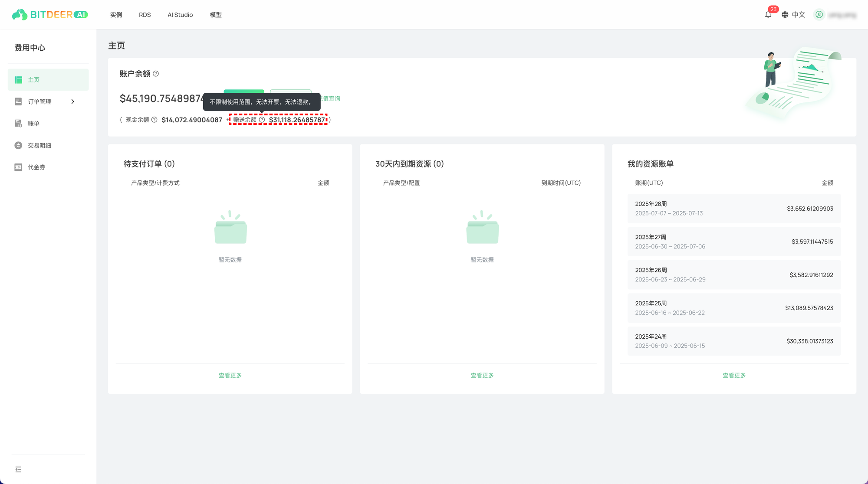Viewport: 868px width, 484px height.
Task: Click 查看更多 under 我的资源账单
Action: click(734, 375)
